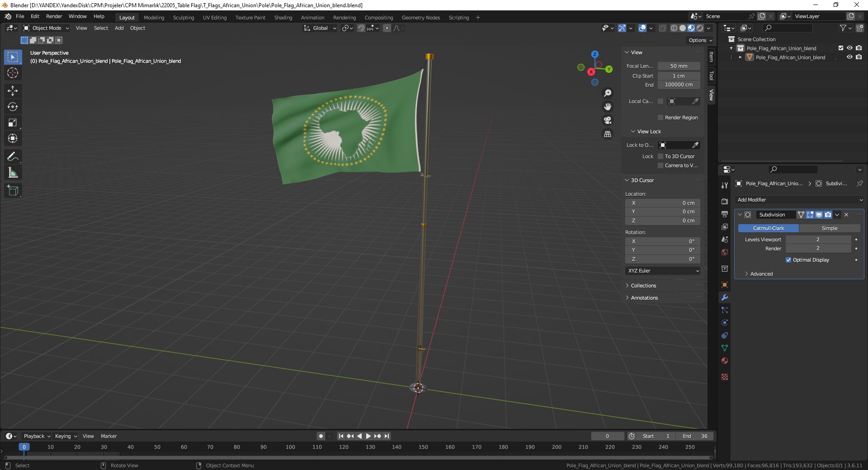868x470 pixels.
Task: Click the zoom viewport magnifier icon
Action: pos(608,93)
